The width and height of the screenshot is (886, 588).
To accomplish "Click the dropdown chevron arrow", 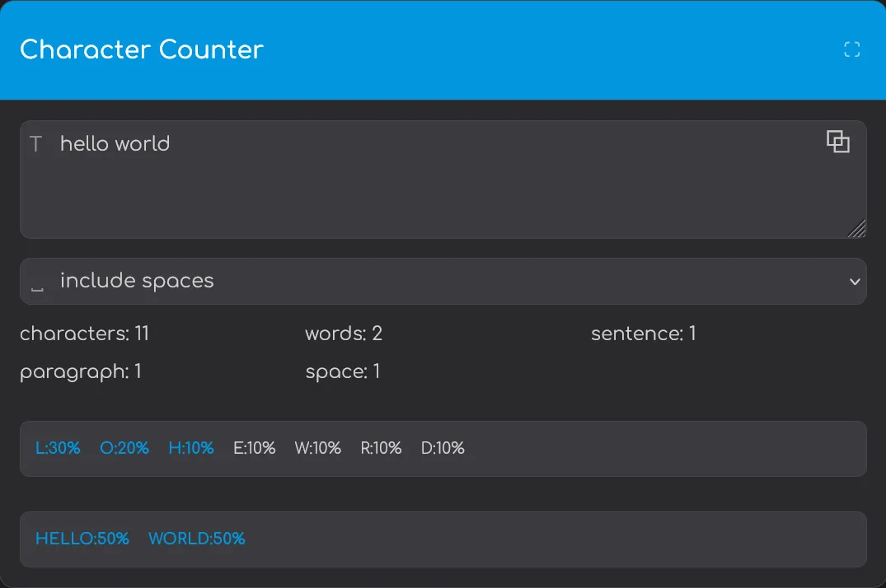I will tap(854, 282).
